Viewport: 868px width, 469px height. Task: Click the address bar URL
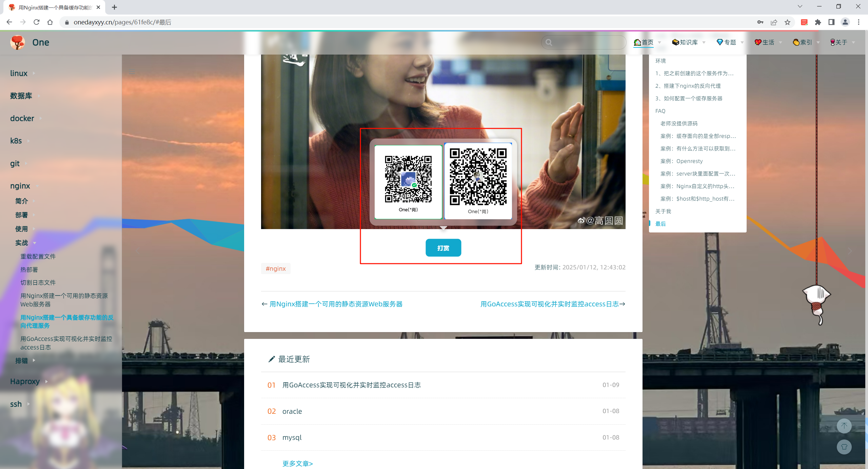(122, 22)
